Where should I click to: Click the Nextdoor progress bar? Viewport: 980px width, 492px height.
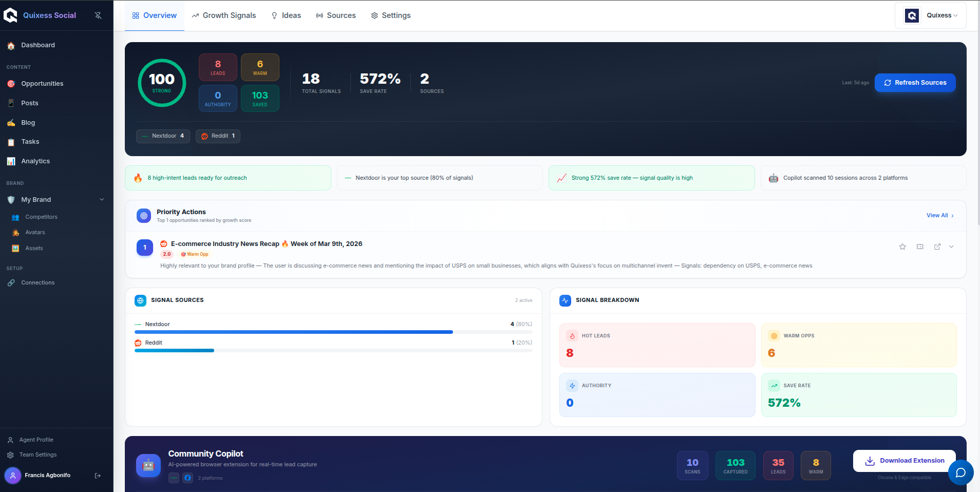click(x=333, y=332)
